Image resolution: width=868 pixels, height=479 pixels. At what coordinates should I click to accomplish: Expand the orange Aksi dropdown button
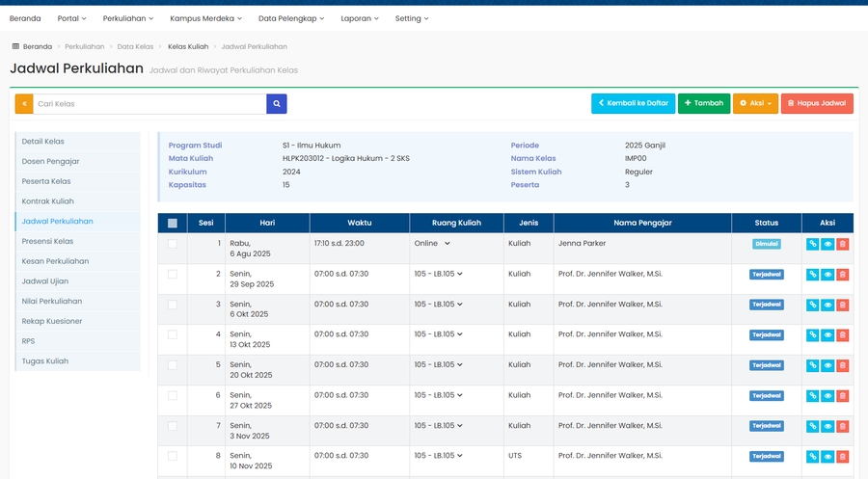(755, 103)
